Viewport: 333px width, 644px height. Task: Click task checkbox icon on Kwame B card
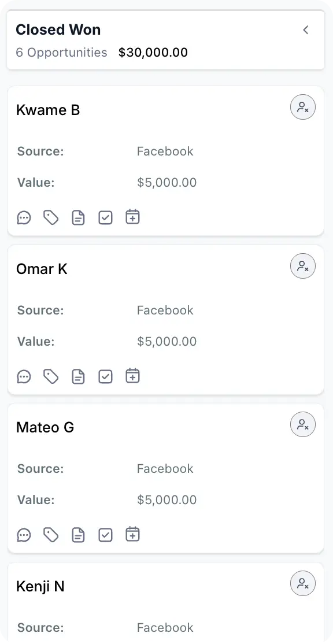click(106, 217)
